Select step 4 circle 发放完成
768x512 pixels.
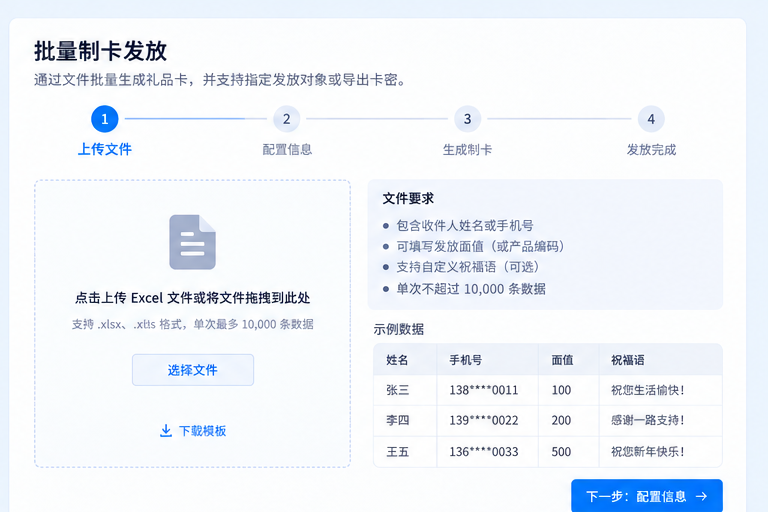coord(651,119)
